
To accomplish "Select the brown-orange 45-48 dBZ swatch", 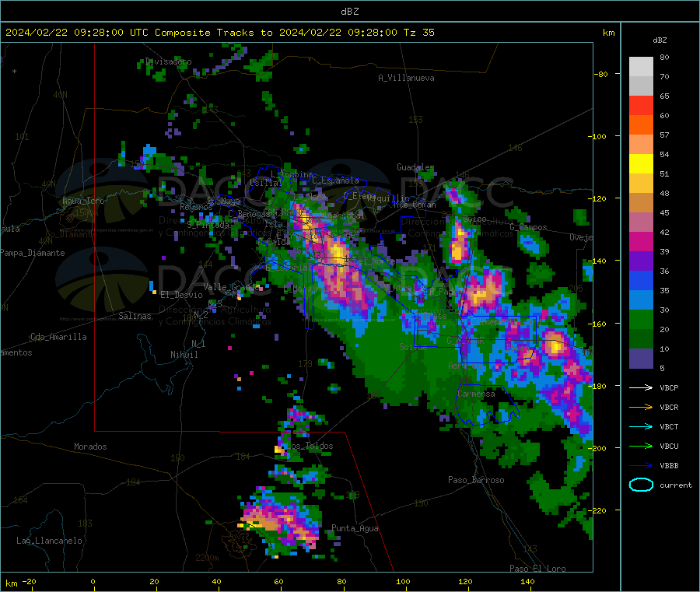I will 641,203.
